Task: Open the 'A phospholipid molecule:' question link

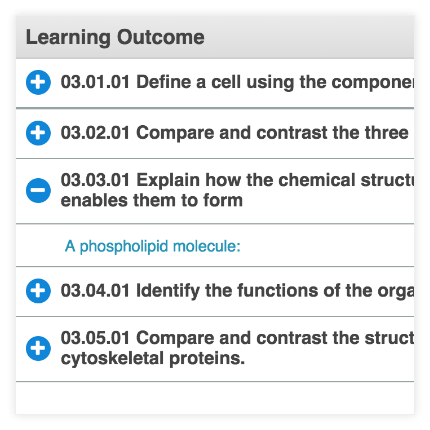Action: [153, 247]
